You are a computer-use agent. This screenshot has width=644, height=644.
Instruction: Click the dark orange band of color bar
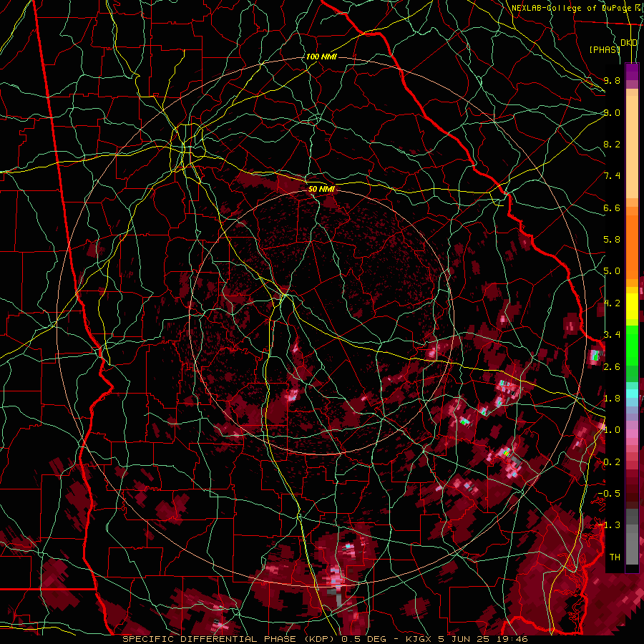632,246
